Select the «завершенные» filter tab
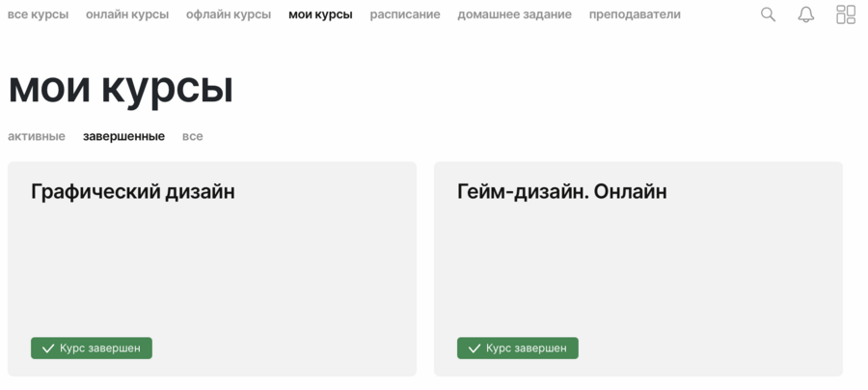868x390 pixels. click(123, 136)
